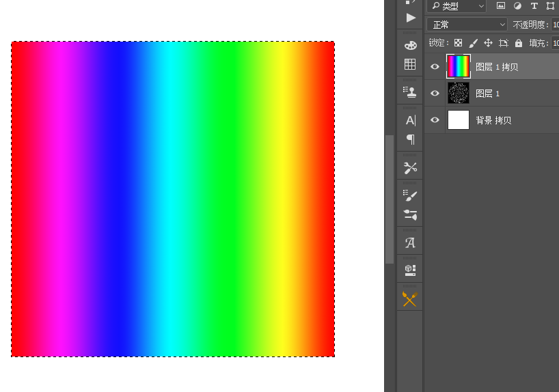
Task: Click the 不透明度 label
Action: click(529, 25)
